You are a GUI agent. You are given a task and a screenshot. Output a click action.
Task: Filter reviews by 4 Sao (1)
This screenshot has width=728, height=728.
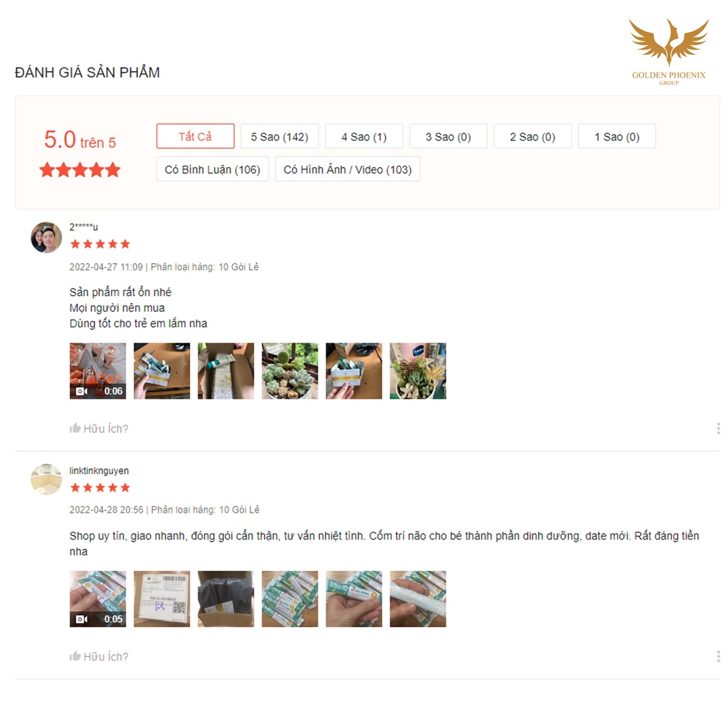point(364,136)
